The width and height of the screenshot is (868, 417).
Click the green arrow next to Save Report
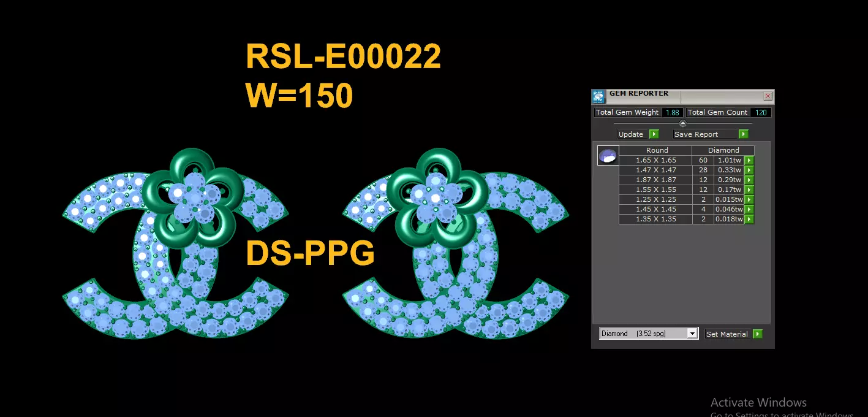(x=744, y=134)
